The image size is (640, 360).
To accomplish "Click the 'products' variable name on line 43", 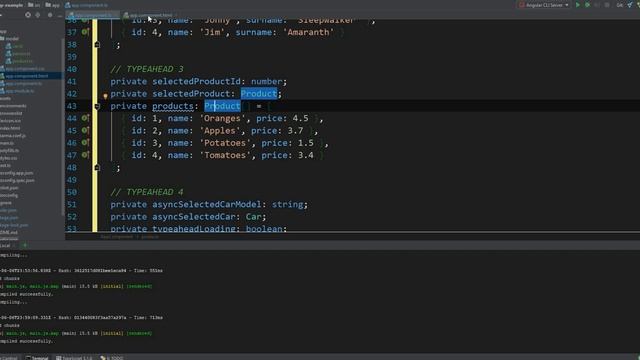I will (x=173, y=106).
